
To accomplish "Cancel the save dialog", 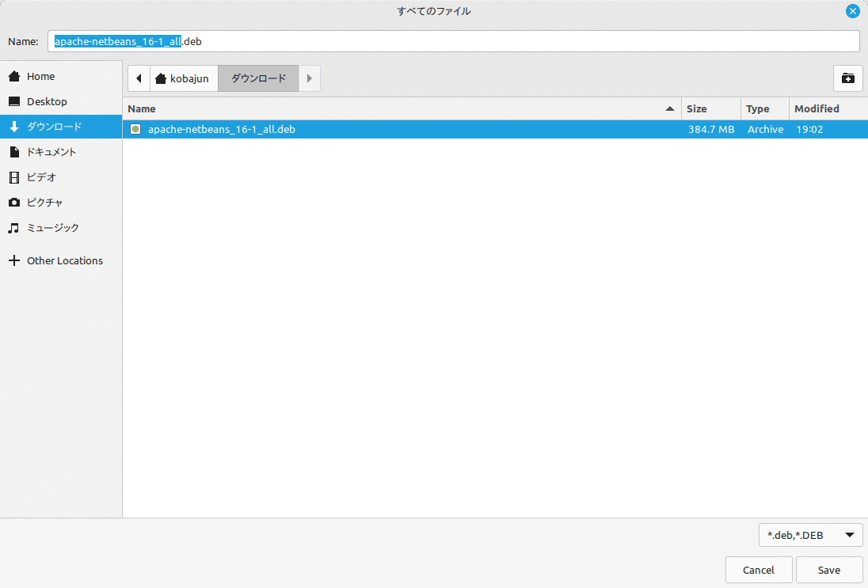I will (759, 570).
